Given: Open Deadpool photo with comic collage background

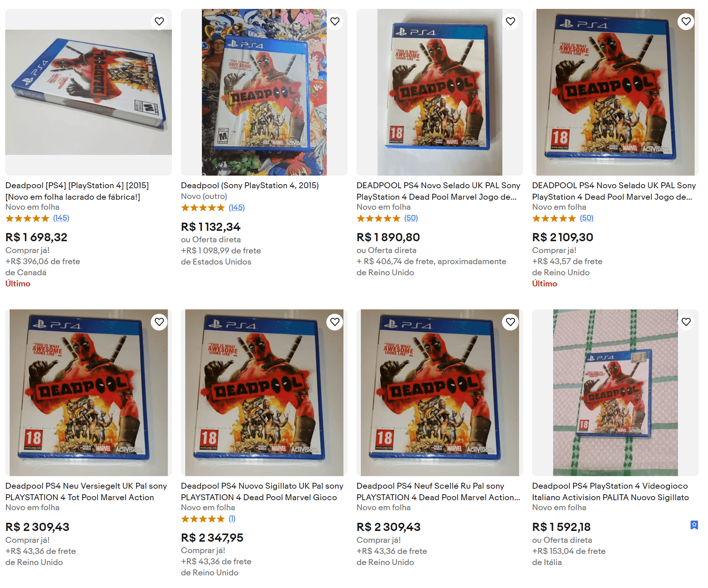Looking at the screenshot, I should point(264,92).
